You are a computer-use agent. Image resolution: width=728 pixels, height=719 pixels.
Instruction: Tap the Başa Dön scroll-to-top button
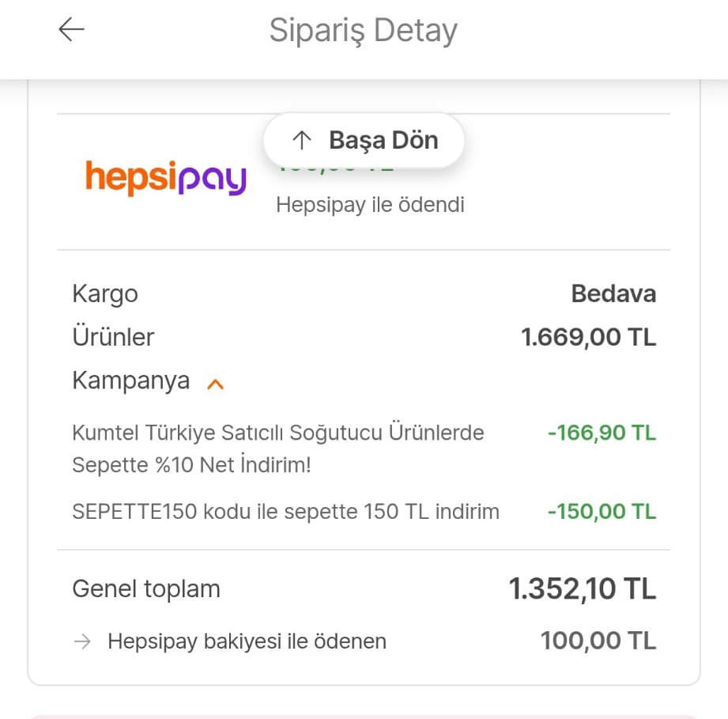(364, 140)
